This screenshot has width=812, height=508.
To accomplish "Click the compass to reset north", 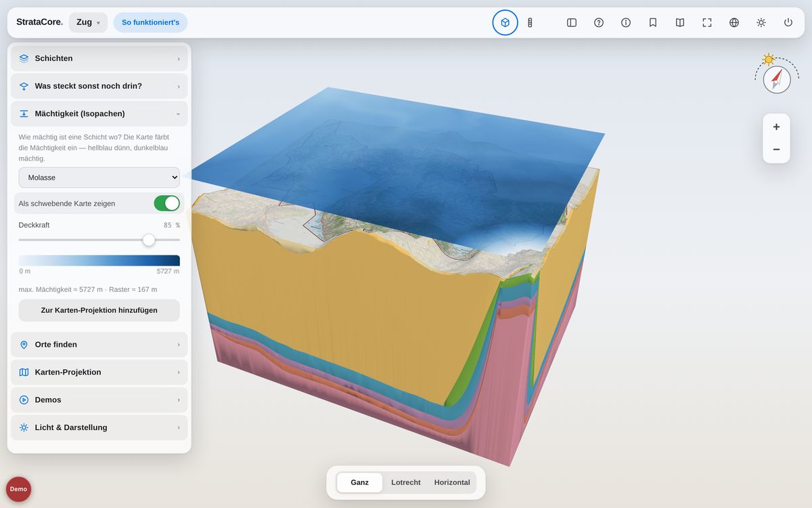I will pyautogui.click(x=777, y=79).
